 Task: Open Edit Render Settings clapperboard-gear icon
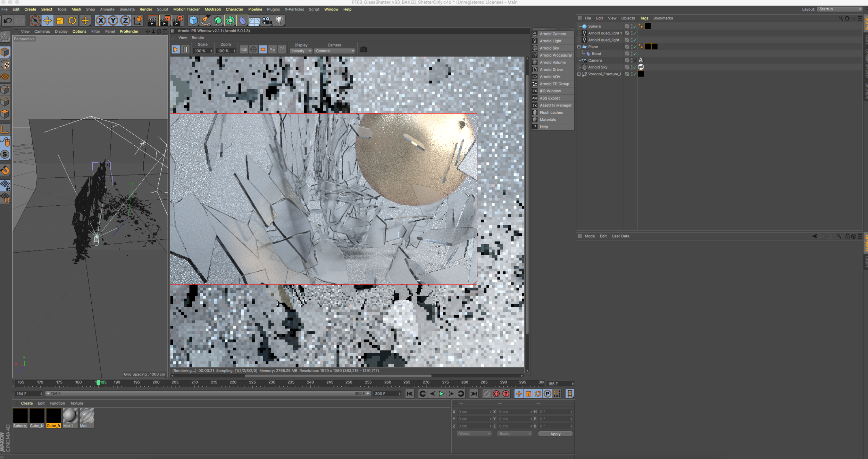coord(178,21)
